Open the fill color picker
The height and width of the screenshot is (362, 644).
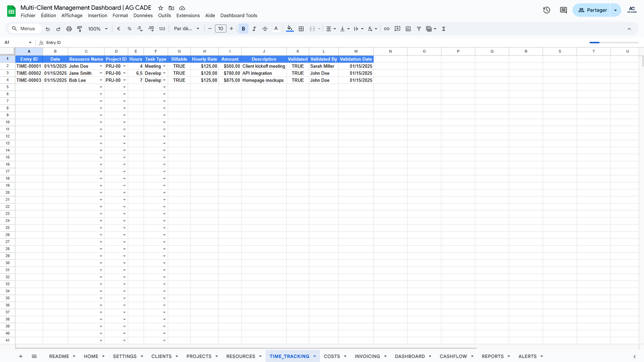290,29
